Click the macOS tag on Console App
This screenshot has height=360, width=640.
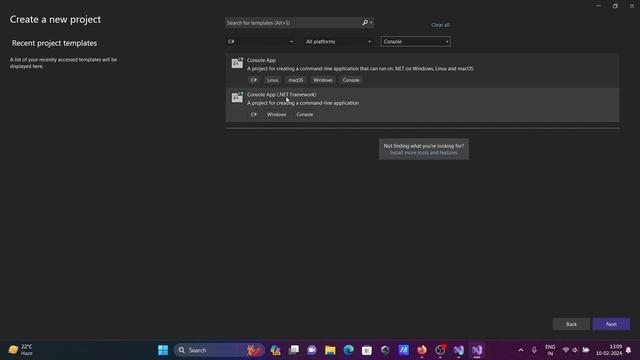click(296, 80)
